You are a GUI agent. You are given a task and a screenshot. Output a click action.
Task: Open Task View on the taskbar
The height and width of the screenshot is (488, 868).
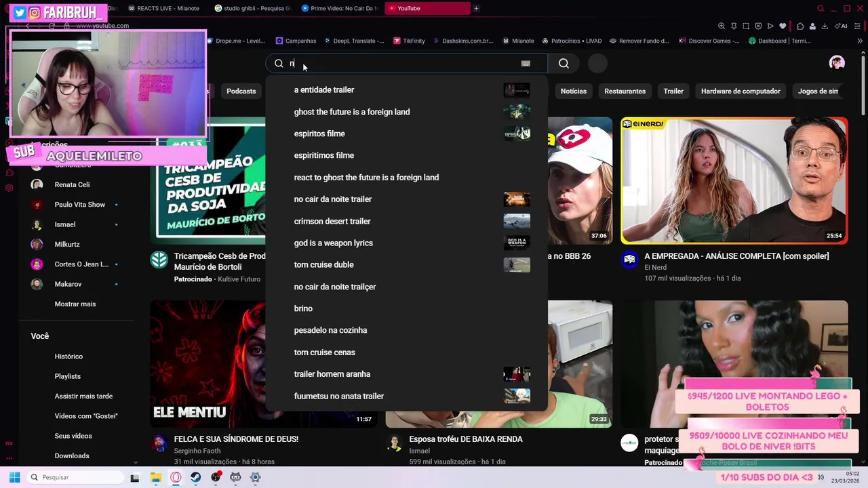pyautogui.click(x=135, y=477)
